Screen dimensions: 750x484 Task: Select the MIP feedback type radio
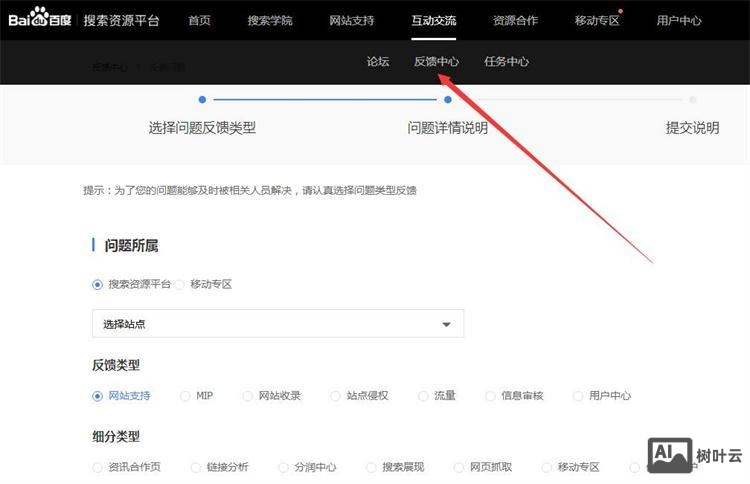(185, 396)
